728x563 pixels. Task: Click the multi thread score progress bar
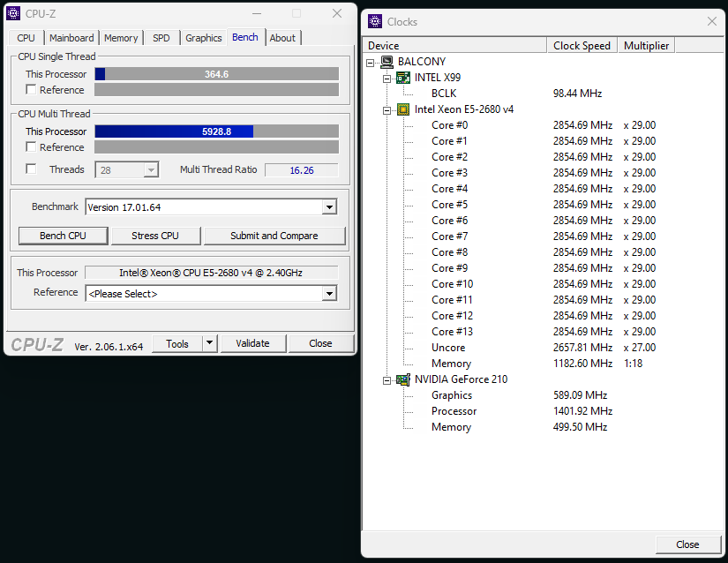216,131
